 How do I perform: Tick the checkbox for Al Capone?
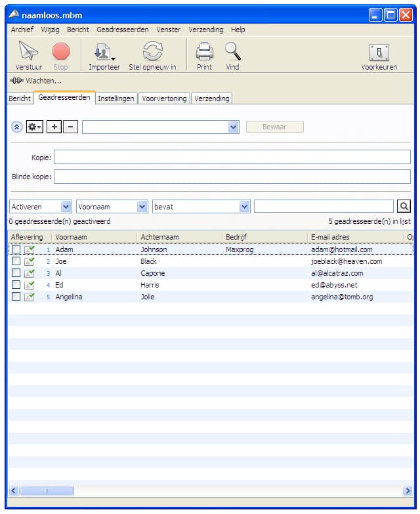point(16,273)
